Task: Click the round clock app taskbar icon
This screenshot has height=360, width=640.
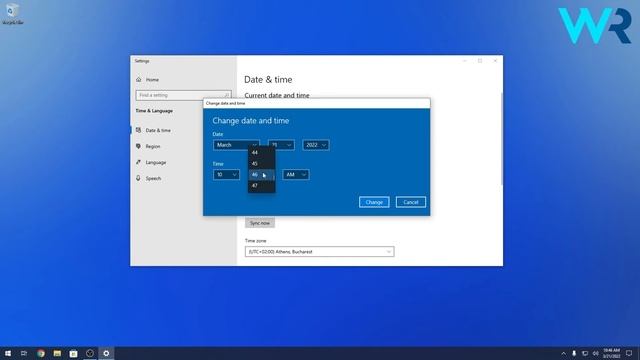Action: pyautogui.click(x=90, y=353)
